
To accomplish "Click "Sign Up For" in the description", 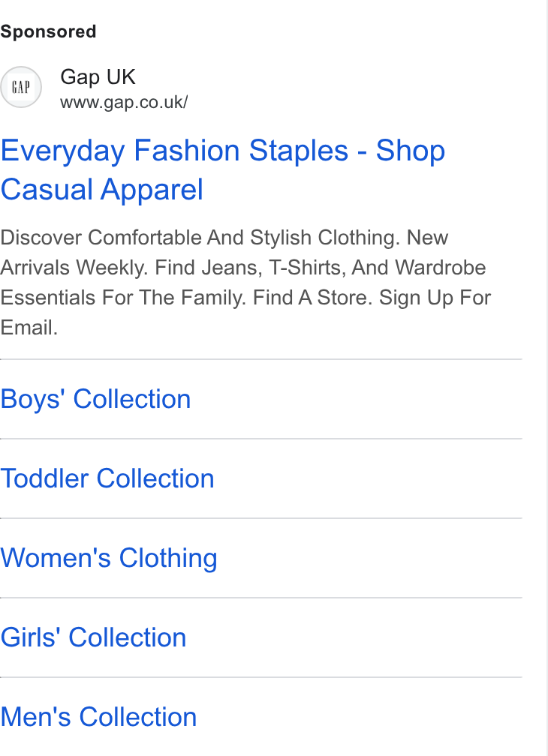I will [x=435, y=298].
